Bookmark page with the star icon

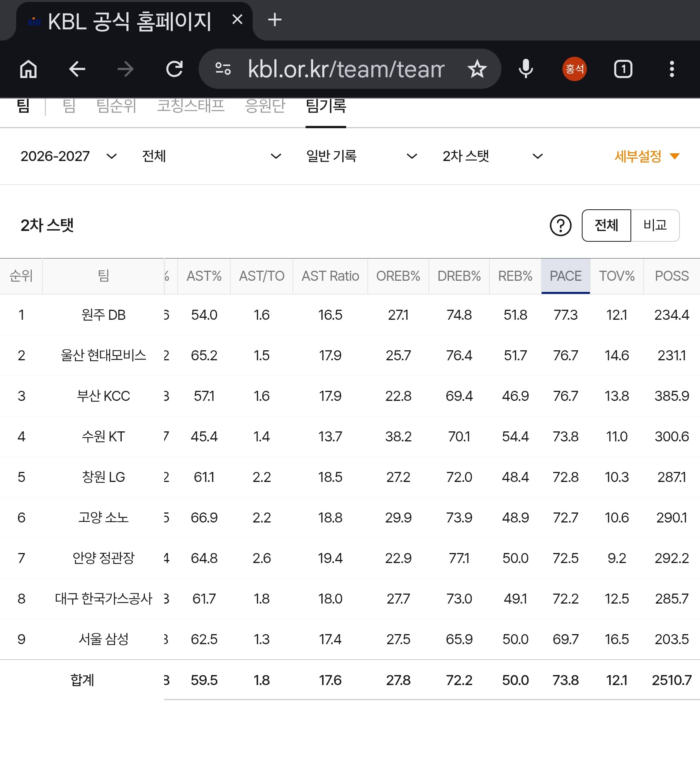point(477,69)
